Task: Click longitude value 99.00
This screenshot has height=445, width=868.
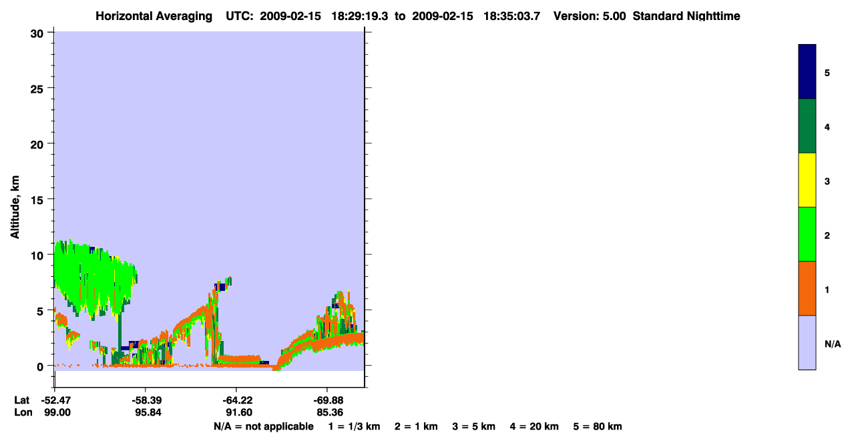Action: [57, 412]
